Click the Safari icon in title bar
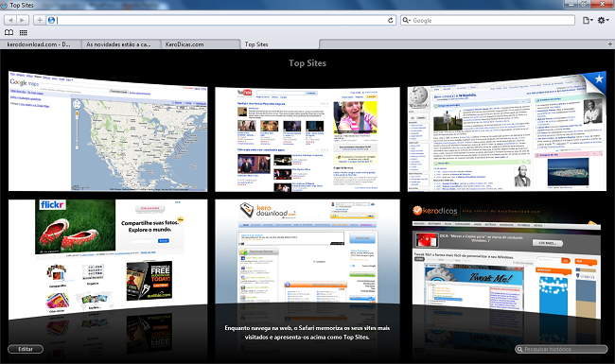The height and width of the screenshot is (364, 615). click(x=4, y=5)
